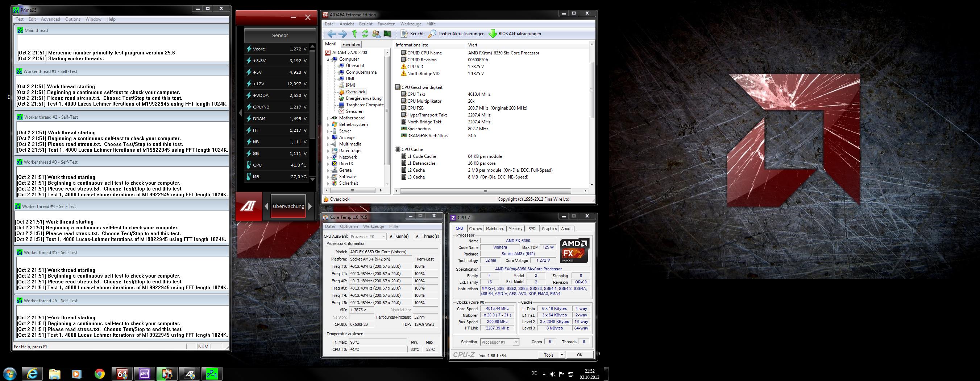Screen dimensions: 980x381
Task: Collapse the Computer node in AIDA64 tree
Action: click(x=328, y=60)
